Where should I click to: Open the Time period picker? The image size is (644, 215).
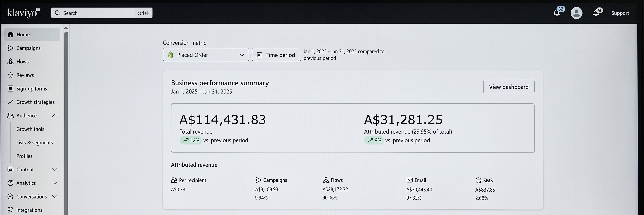[x=276, y=55]
